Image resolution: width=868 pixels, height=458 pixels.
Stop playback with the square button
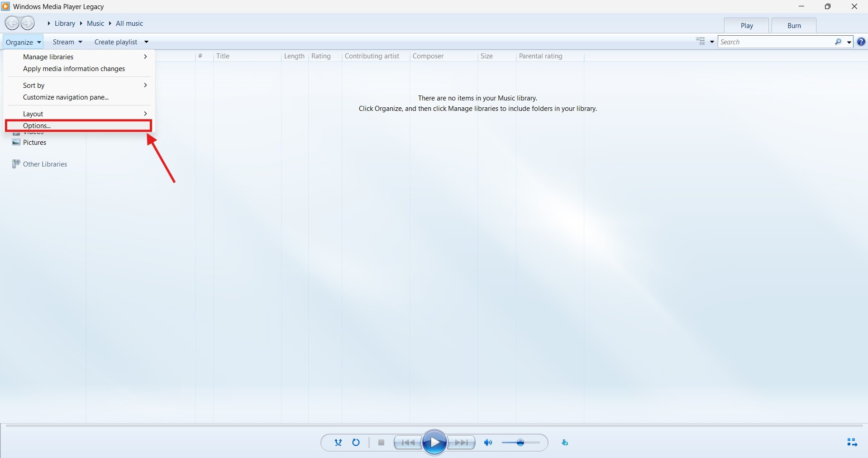[382, 443]
